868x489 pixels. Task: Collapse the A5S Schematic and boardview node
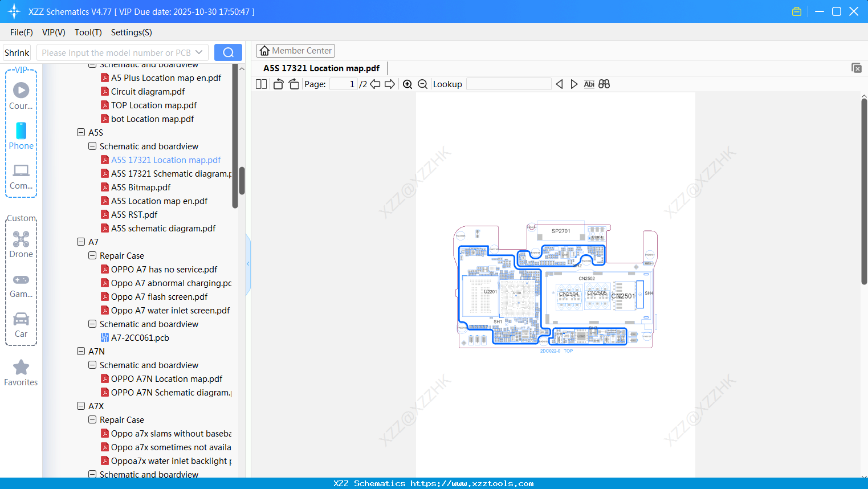pos(92,146)
